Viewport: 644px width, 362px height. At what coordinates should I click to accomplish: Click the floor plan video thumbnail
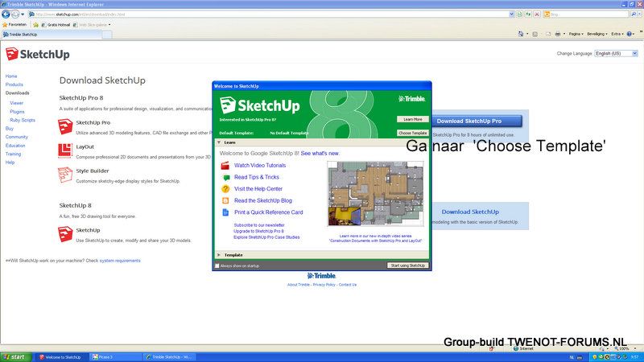click(x=375, y=193)
